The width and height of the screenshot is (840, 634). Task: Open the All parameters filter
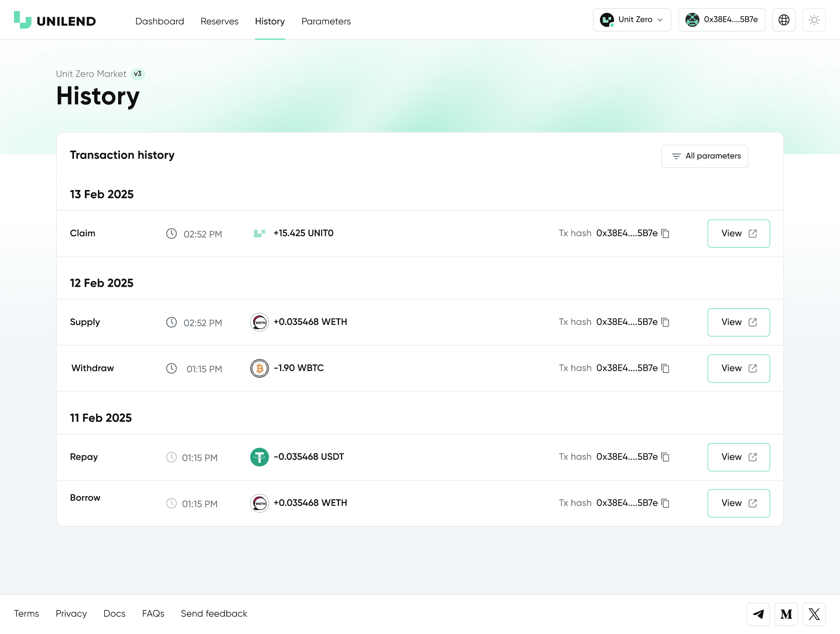704,156
